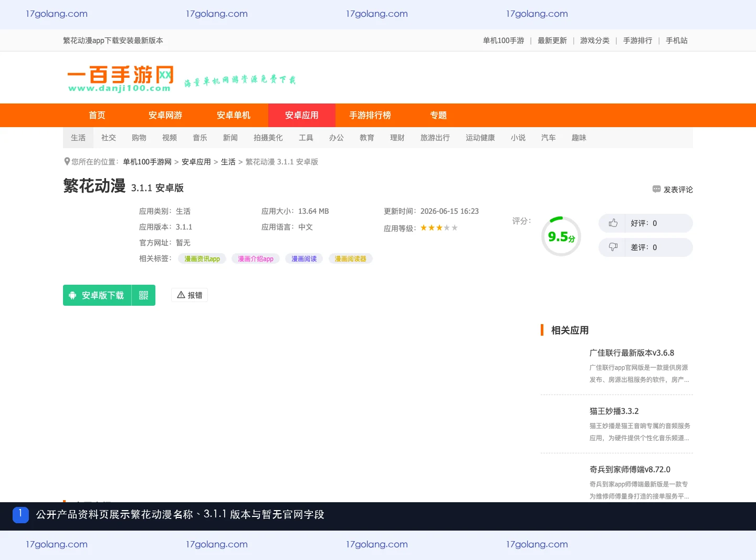Click 单机100手游网 breadcrumb link
This screenshot has height=560, width=756.
pos(148,162)
